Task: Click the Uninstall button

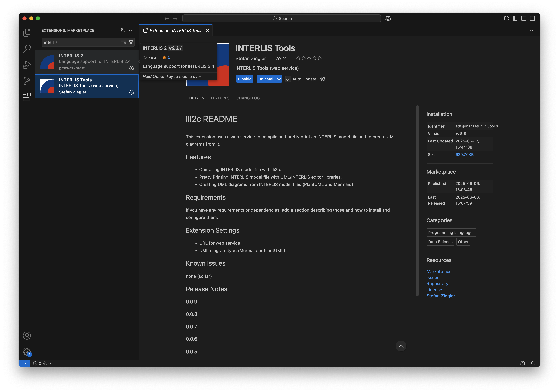Action: [x=266, y=79]
